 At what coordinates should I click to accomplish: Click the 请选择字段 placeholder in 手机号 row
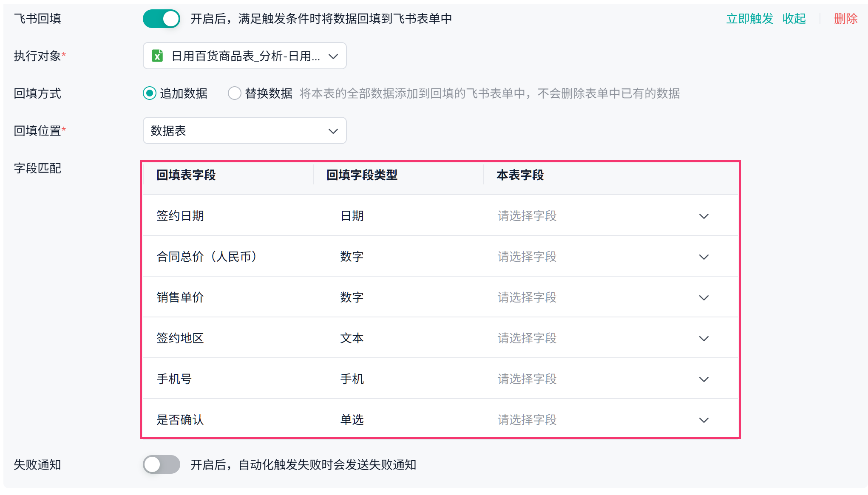click(527, 379)
